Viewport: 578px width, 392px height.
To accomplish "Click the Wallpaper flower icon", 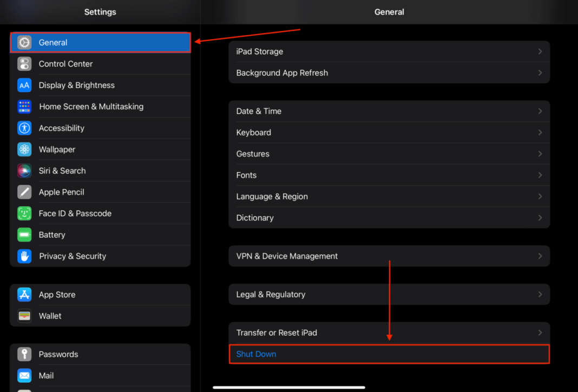I will pos(24,149).
